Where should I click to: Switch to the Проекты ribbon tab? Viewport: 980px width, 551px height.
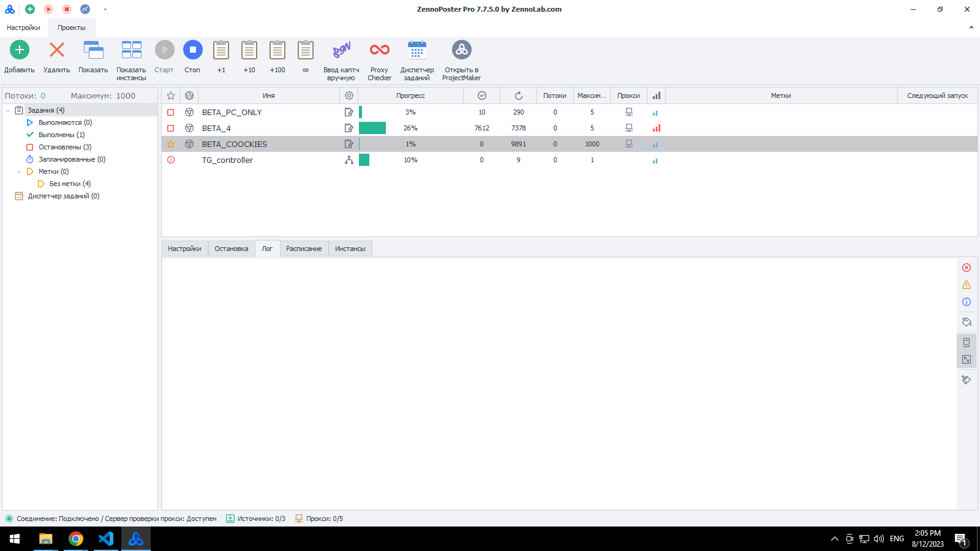click(x=72, y=28)
